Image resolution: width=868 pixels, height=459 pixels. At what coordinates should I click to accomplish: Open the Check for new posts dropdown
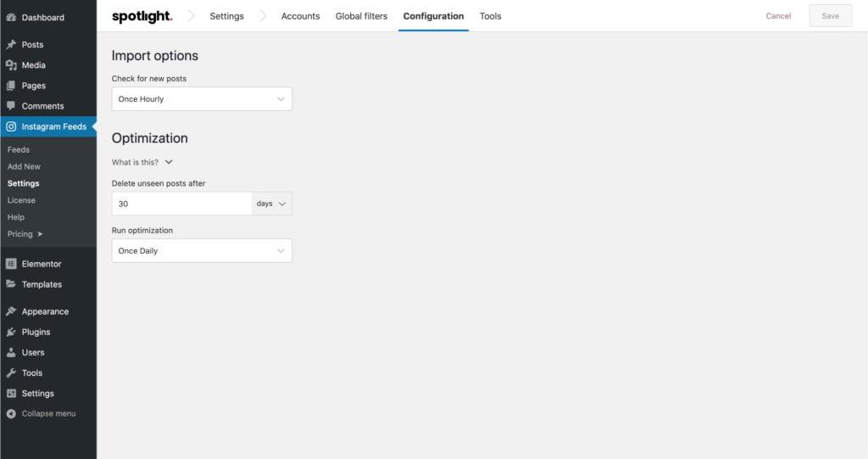[x=202, y=98]
